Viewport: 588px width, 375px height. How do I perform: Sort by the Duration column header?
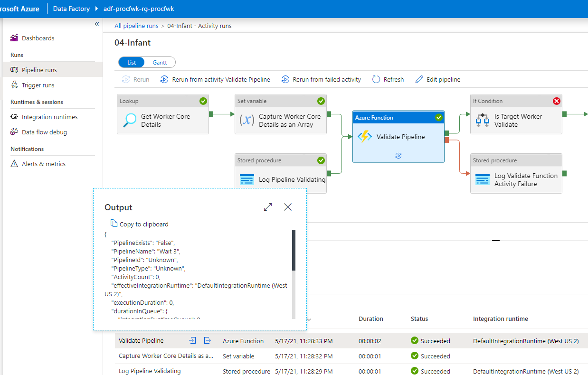(x=371, y=319)
